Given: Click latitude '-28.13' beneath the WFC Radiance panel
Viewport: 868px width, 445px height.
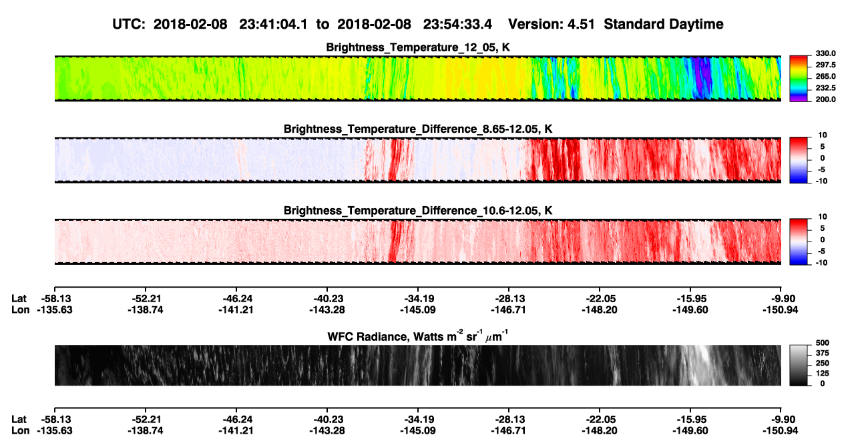Looking at the screenshot, I should click(509, 420).
